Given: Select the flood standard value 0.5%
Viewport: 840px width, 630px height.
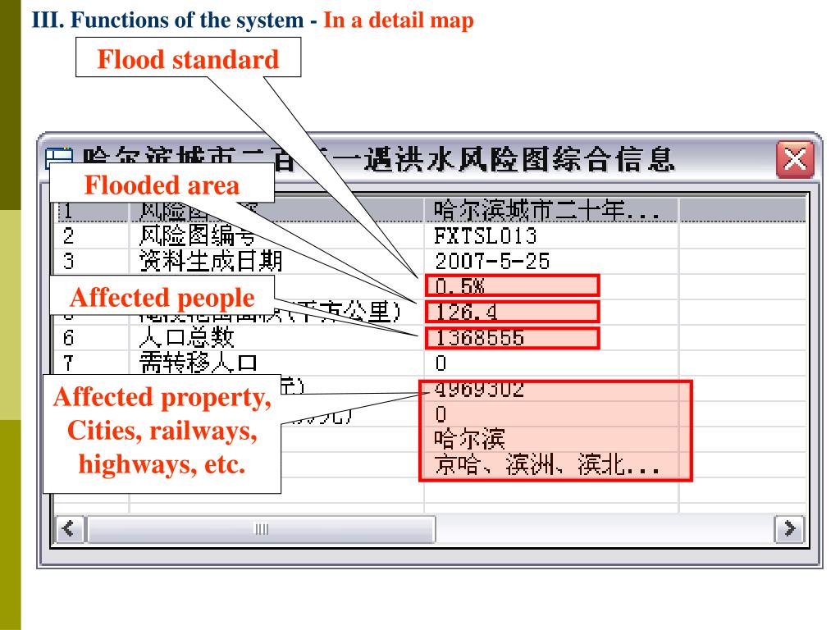Looking at the screenshot, I should (x=512, y=286).
